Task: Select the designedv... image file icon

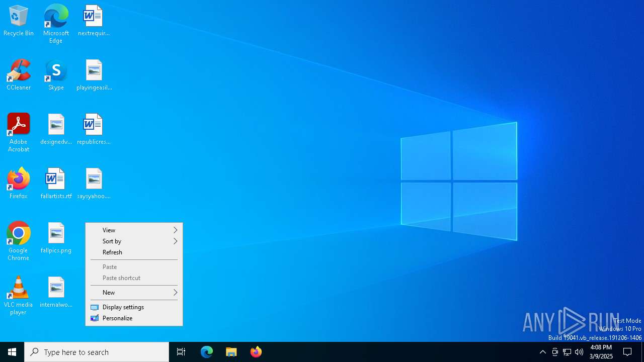Action: click(x=56, y=130)
